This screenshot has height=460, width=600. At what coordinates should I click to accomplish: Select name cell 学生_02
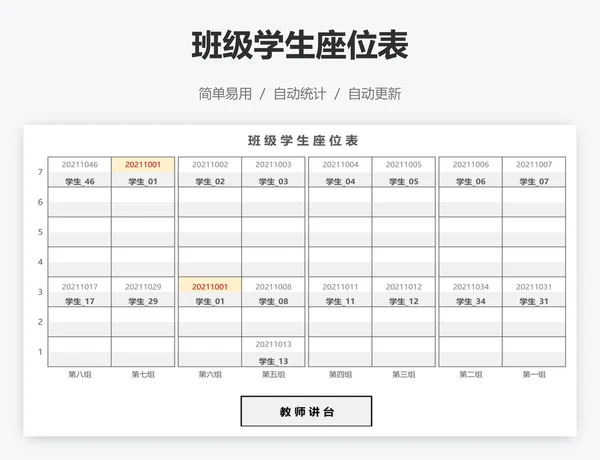pyautogui.click(x=210, y=181)
